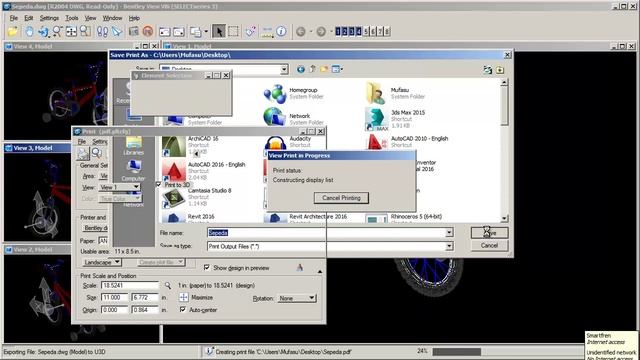Toggle view 2 button in view group
Image resolution: width=640 pixels, height=360 pixels.
click(345, 31)
